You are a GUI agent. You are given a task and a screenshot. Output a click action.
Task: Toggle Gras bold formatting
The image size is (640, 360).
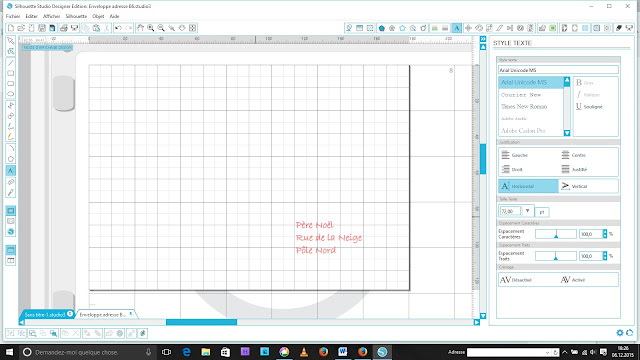pos(584,82)
